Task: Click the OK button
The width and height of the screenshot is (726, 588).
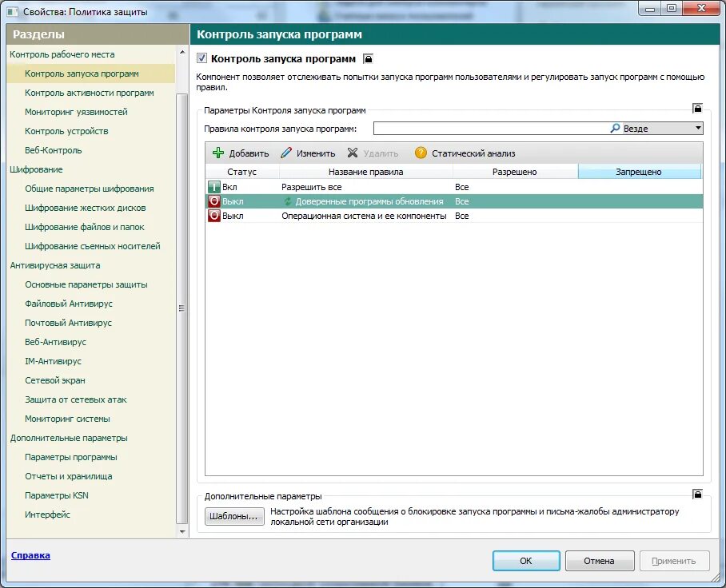Action: click(526, 561)
